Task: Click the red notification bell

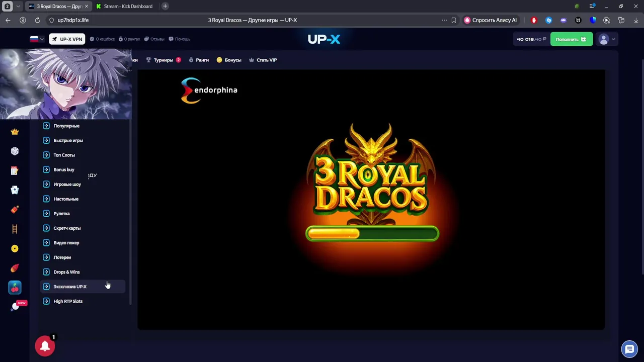Action: pyautogui.click(x=45, y=346)
